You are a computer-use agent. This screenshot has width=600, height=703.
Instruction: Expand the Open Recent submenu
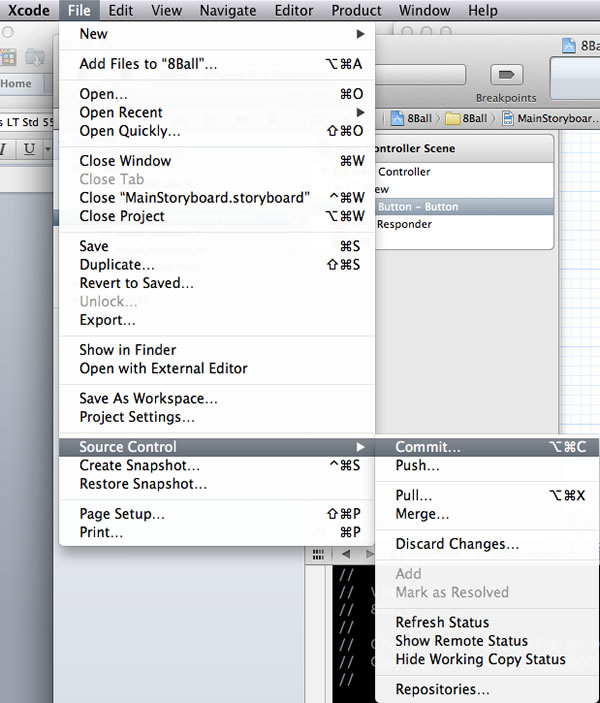tap(217, 113)
